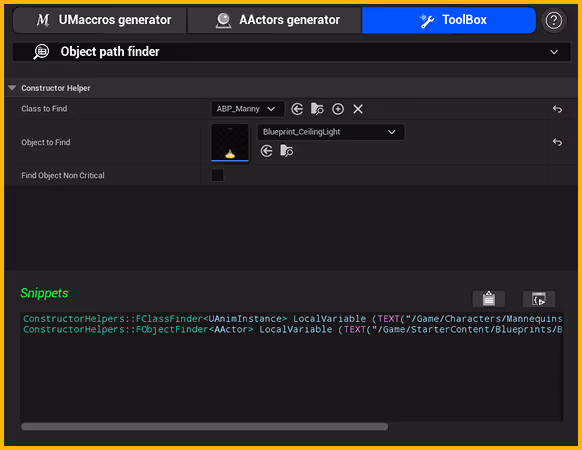
Task: Browse to ABP_Manny in Content Browser
Action: coord(317,109)
